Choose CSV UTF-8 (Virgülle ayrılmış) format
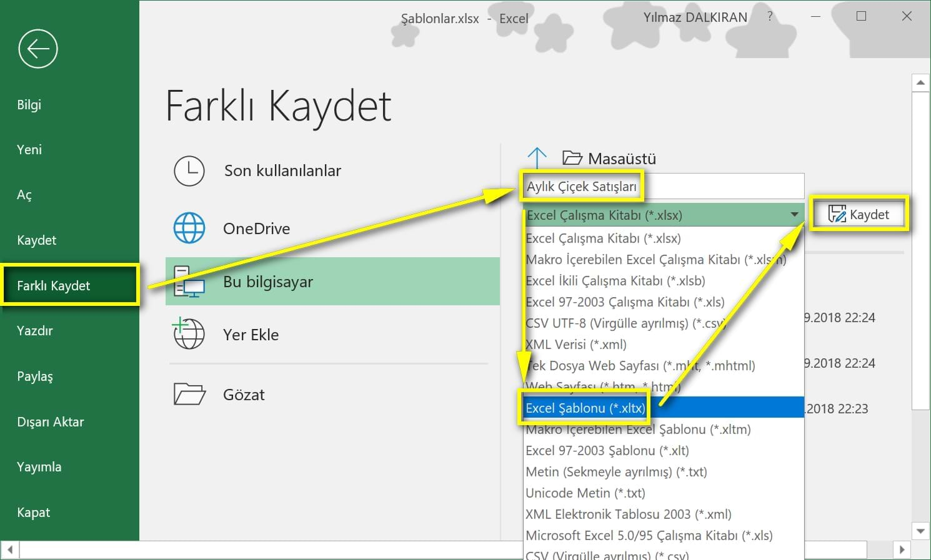The height and width of the screenshot is (560, 931). pos(663,323)
